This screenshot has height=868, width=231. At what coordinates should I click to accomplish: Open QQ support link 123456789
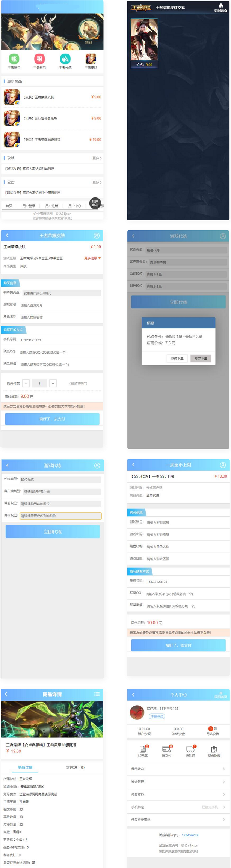click(190, 835)
